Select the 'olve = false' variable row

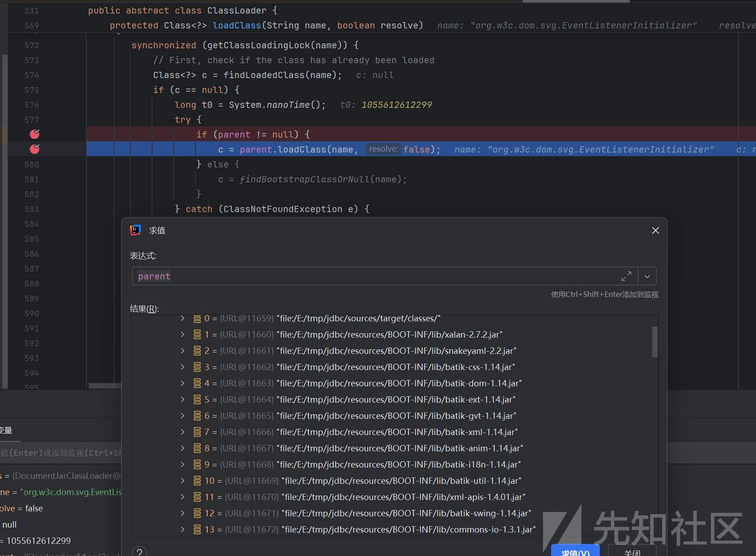(60, 508)
